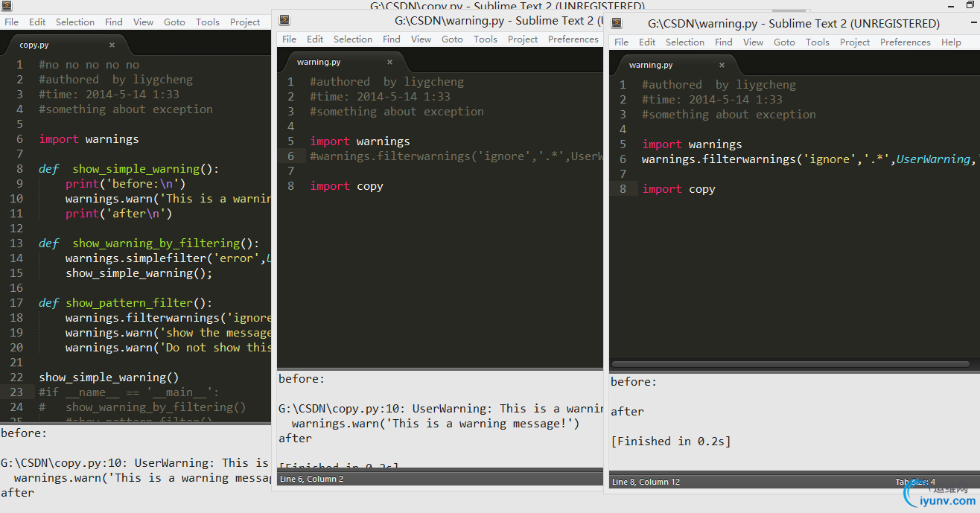The width and height of the screenshot is (980, 513).
Task: Open Preferences menu in the right window
Action: 906,42
